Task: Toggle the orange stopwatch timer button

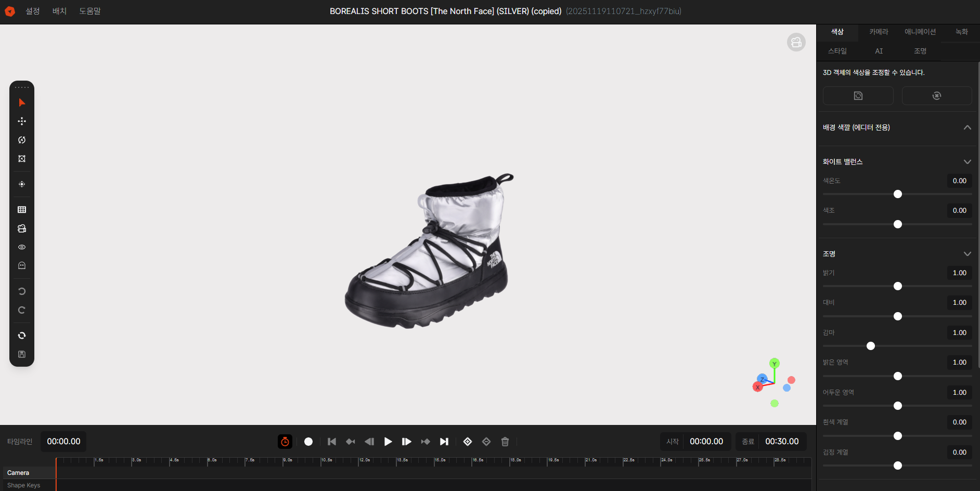Action: point(285,442)
